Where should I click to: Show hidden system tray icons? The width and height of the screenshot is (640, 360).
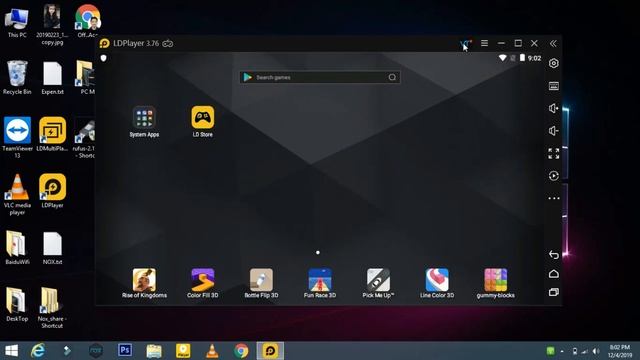[x=562, y=351]
